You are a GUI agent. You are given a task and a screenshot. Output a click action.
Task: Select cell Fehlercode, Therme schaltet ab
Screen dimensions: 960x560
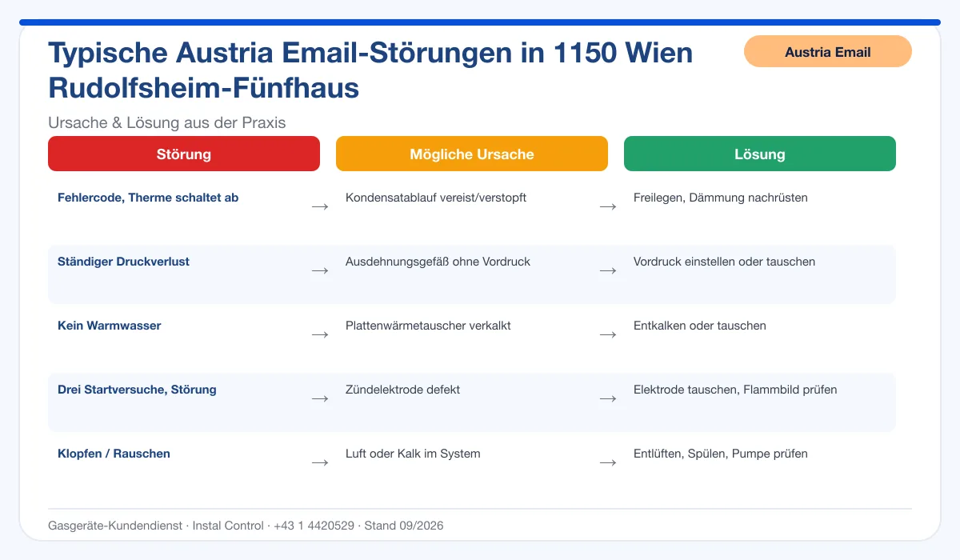click(148, 198)
